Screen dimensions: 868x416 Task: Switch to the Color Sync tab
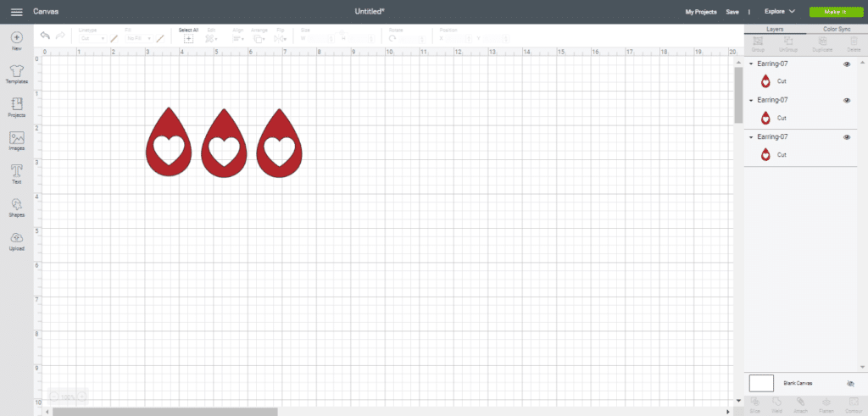click(x=837, y=30)
